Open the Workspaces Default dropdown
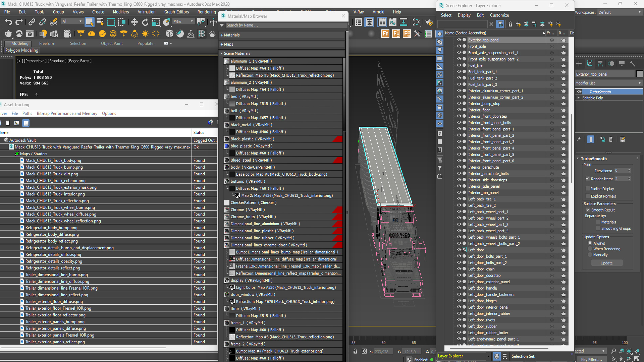Image resolution: width=644 pixels, height=362 pixels. [619, 12]
